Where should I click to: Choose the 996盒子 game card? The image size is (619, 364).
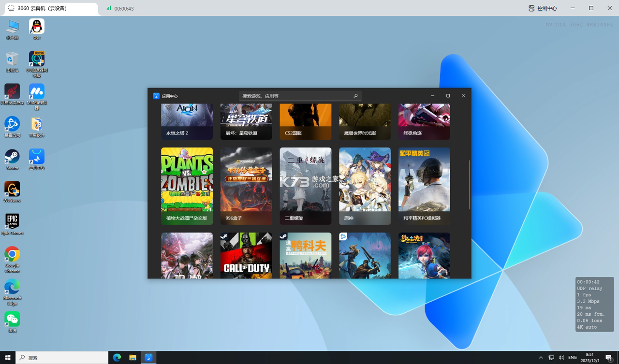pyautogui.click(x=246, y=186)
